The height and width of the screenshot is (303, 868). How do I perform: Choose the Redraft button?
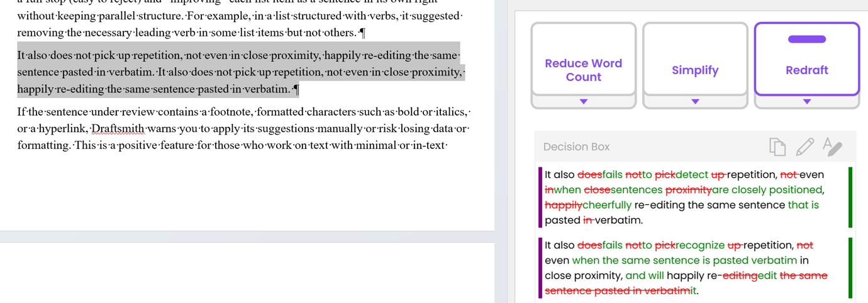pyautogui.click(x=807, y=59)
